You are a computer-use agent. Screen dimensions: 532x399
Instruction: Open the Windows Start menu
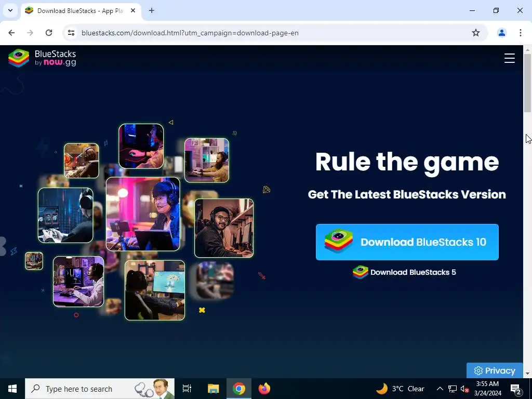pyautogui.click(x=12, y=389)
